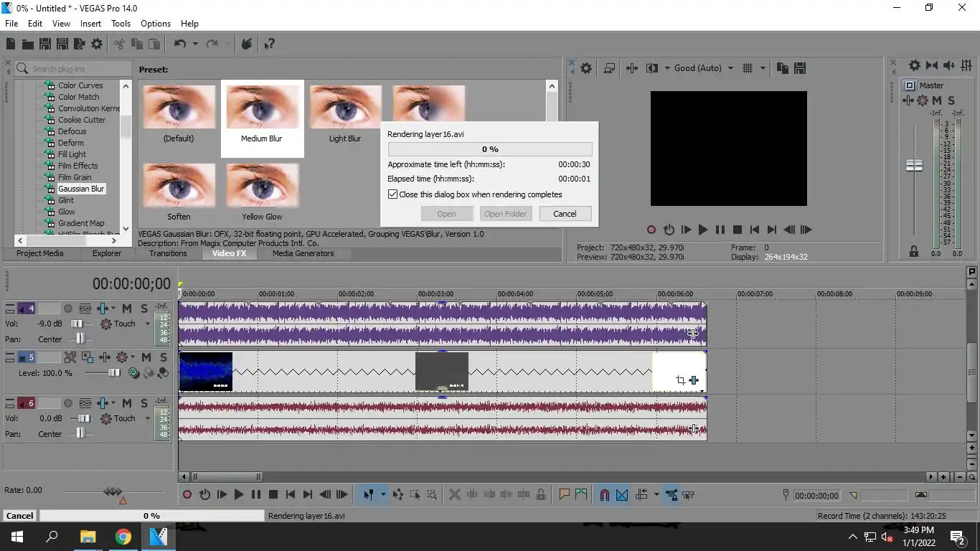Screen dimensions: 980x551
Task: Click the Undo arrow icon
Action: tap(180, 44)
